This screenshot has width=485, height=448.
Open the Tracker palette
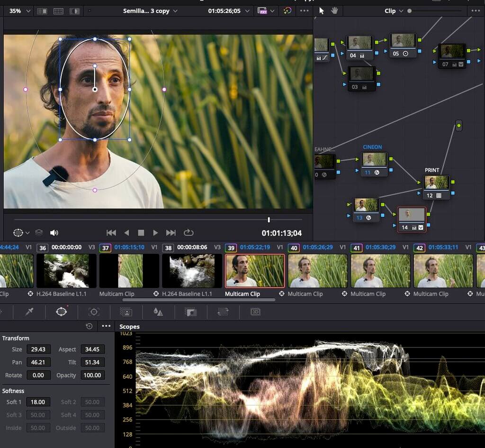pyautogui.click(x=94, y=311)
